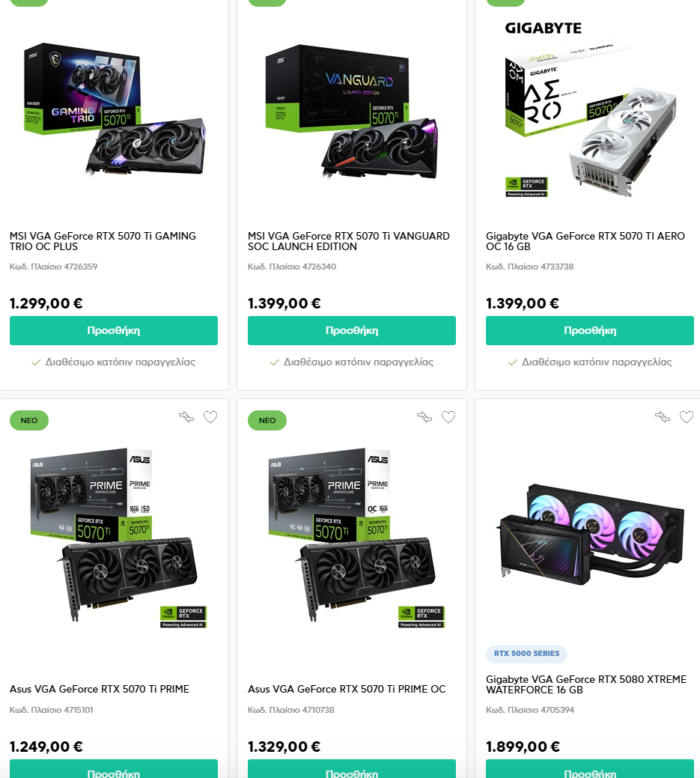Click ΝΕΟ badge on Asus PRIME OC card
The height and width of the screenshot is (778, 700).
267,420
